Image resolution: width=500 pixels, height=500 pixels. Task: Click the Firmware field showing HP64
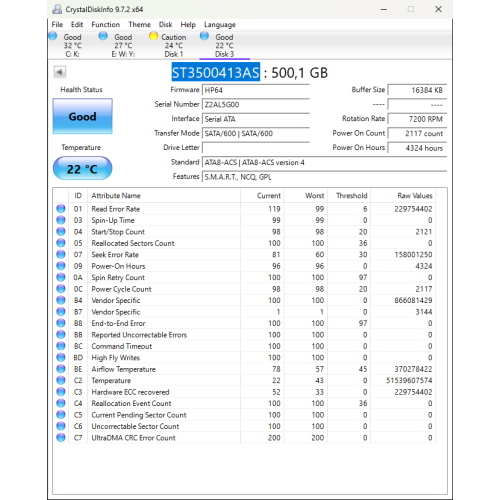click(x=256, y=90)
